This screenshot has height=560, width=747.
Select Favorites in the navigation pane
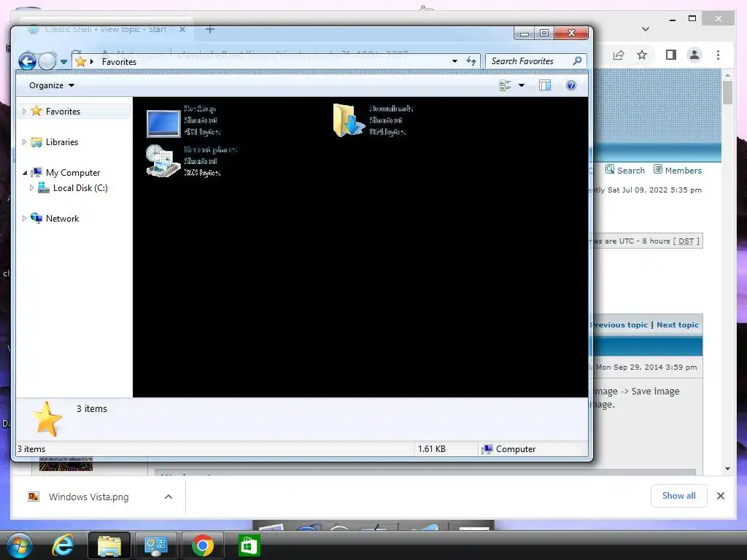(x=63, y=112)
